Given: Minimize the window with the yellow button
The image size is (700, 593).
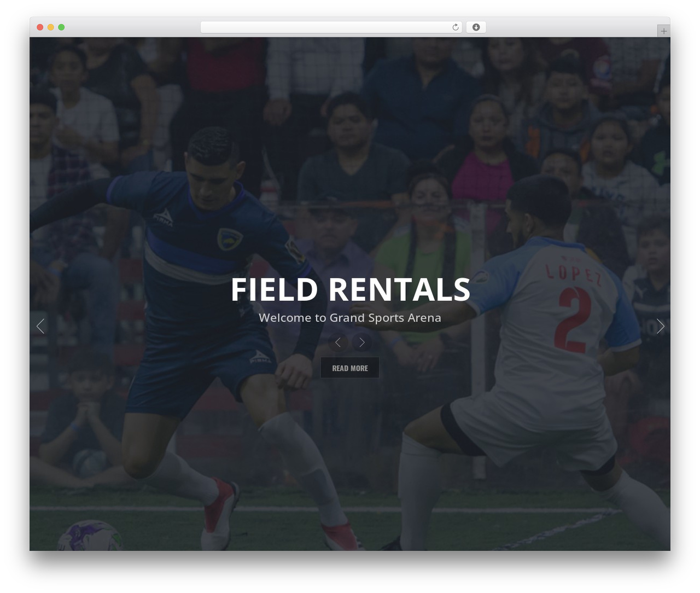Looking at the screenshot, I should pyautogui.click(x=50, y=27).
